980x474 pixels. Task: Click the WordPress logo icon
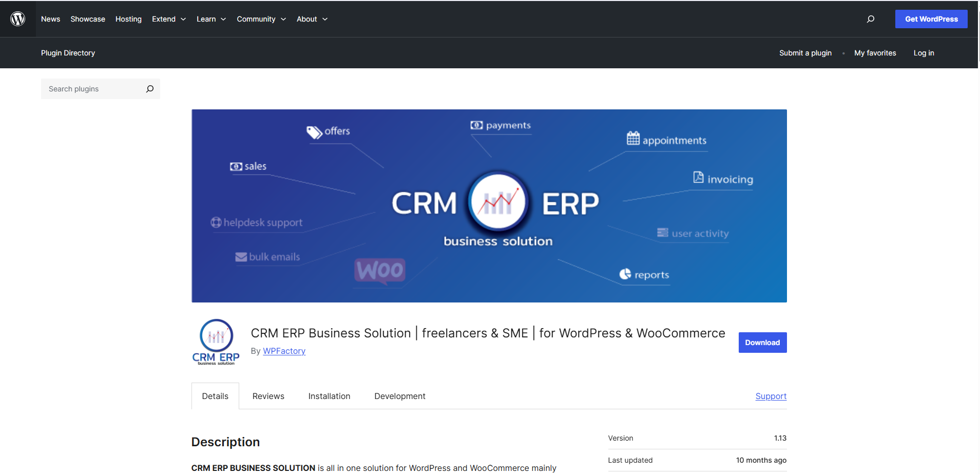[18, 19]
